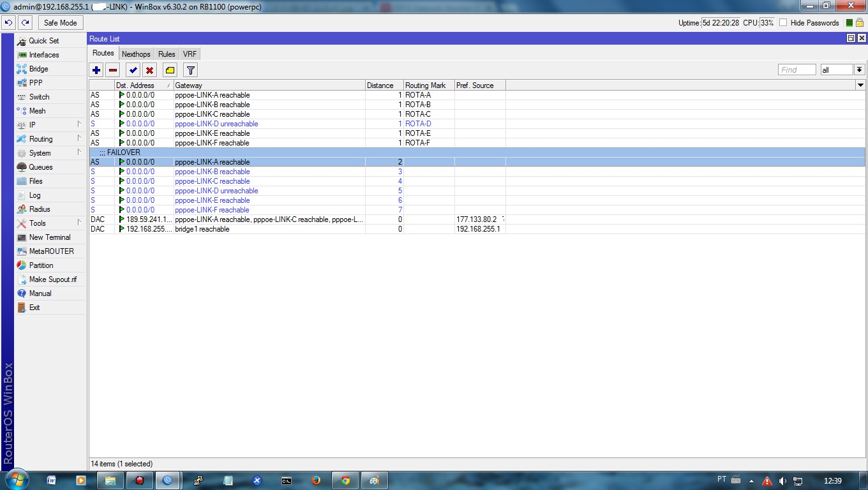Switch to the Rules tab
Viewport: 868px width, 490px height.
coord(167,54)
